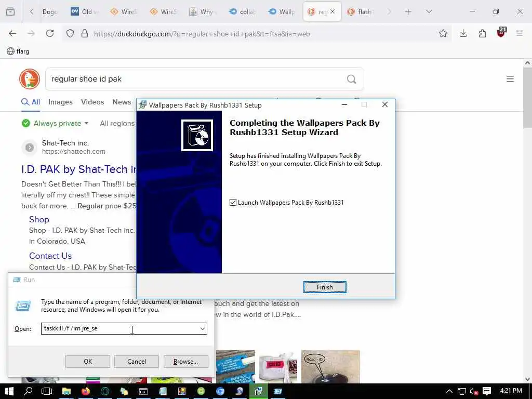Open tracking protection shield icon
The width and height of the screenshot is (532, 399).
[70, 34]
